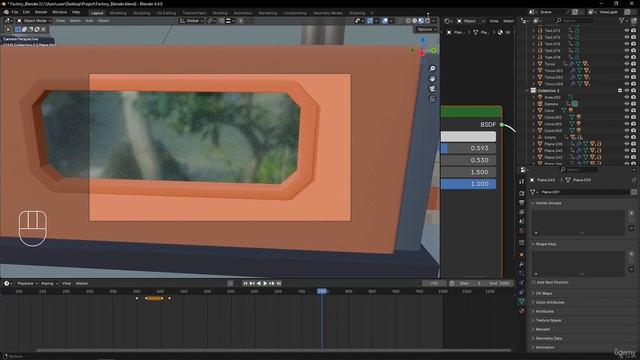Click the outliner search field

pos(575,20)
